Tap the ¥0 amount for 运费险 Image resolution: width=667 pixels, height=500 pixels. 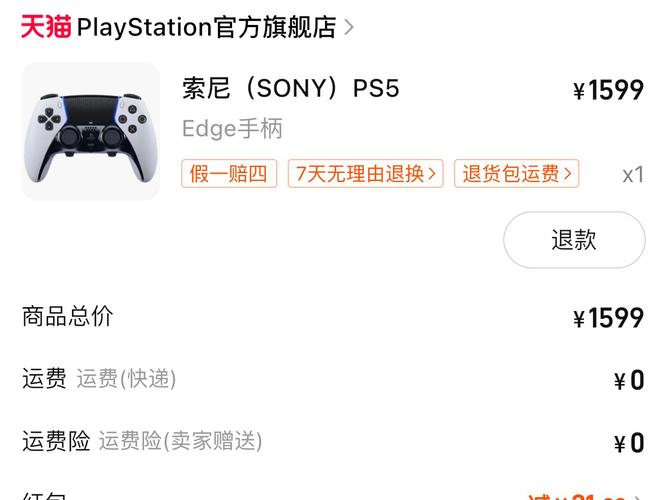[629, 443]
